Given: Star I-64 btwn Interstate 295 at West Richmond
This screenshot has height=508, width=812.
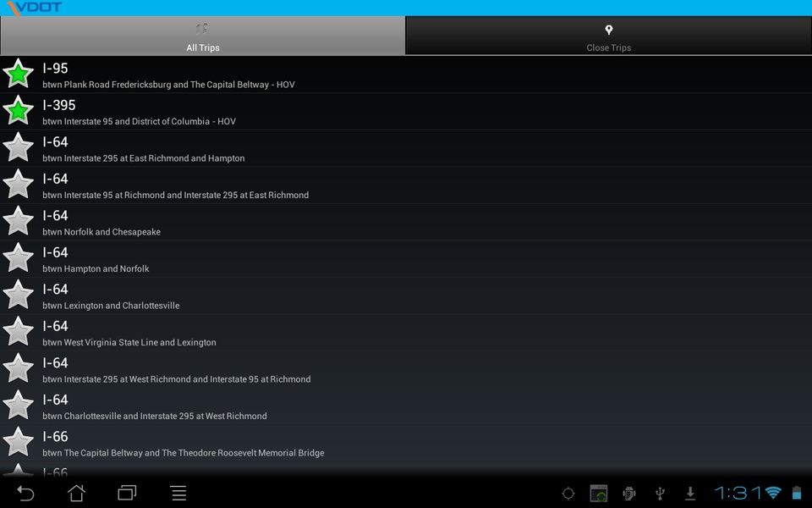Looking at the screenshot, I should 18,367.
